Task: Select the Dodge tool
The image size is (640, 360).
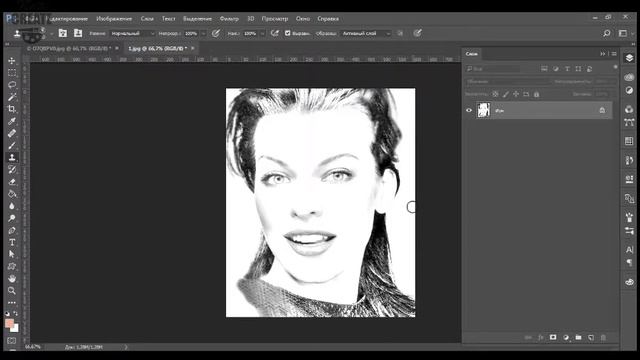Action: coord(12,218)
